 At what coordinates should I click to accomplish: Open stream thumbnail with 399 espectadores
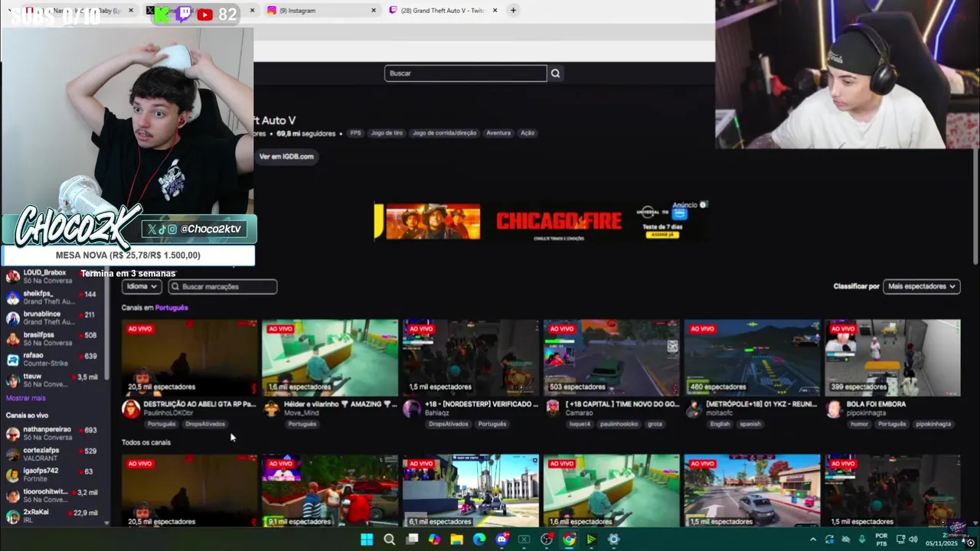(893, 357)
